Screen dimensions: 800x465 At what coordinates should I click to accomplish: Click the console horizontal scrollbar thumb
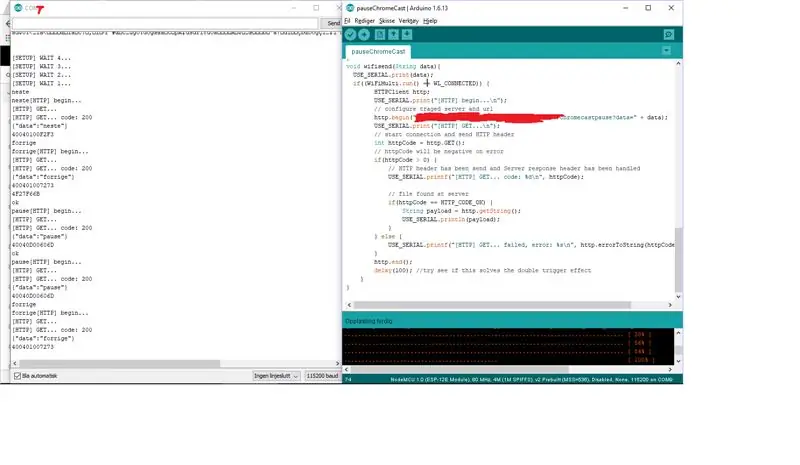pos(460,369)
